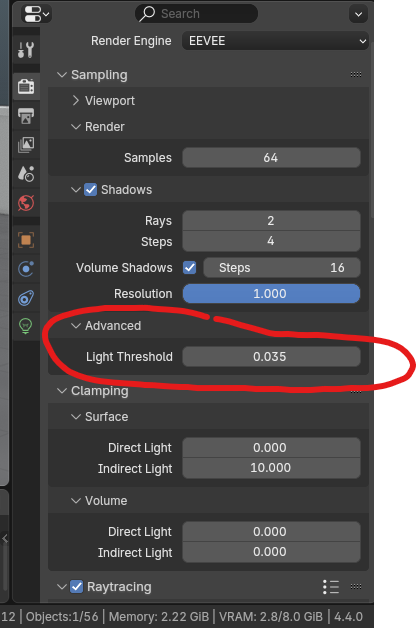Click the Rays value field

pyautogui.click(x=271, y=221)
